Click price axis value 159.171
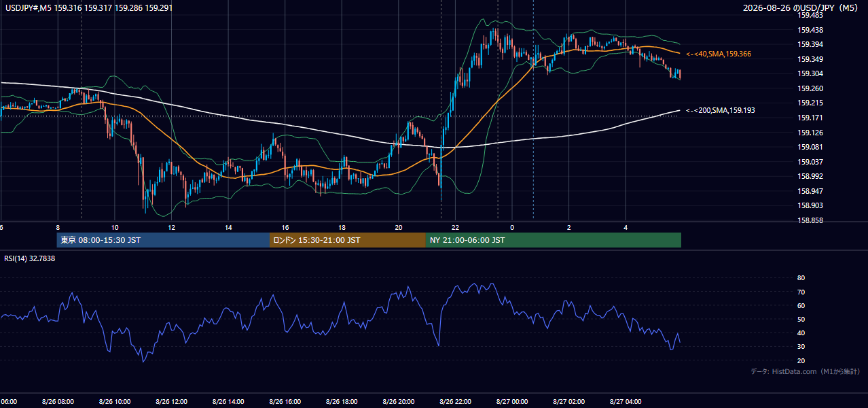This screenshot has height=408, width=868. 810,118
